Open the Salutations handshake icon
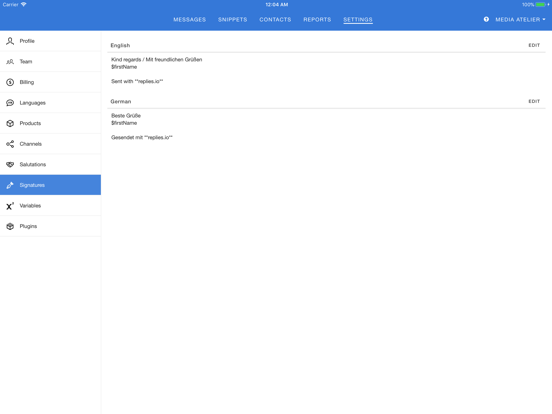The height and width of the screenshot is (414, 552). 10,164
